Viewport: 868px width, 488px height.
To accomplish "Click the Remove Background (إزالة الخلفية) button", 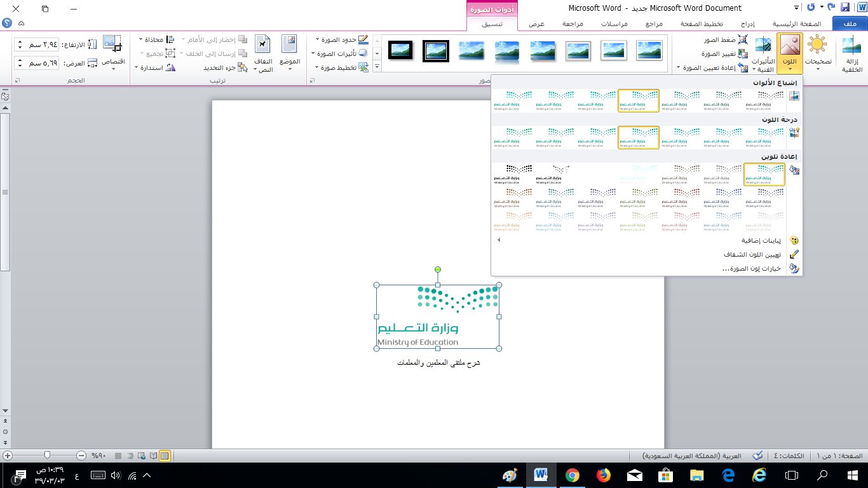I will tap(851, 55).
